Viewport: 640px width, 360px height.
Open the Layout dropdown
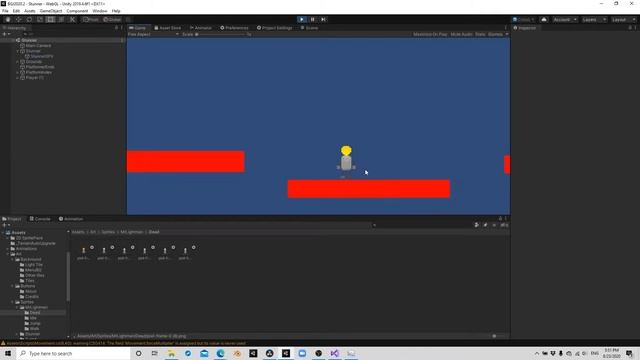pyautogui.click(x=623, y=20)
